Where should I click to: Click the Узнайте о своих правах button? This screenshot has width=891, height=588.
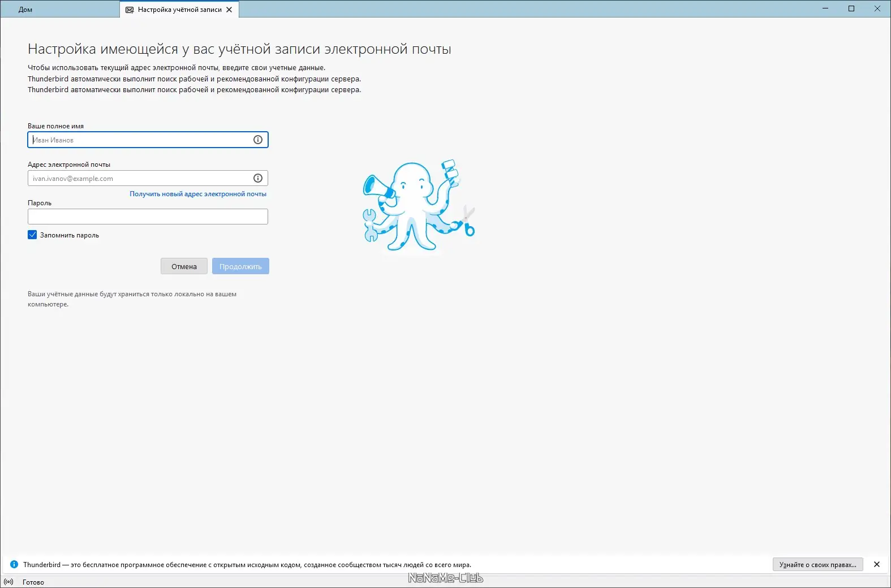coord(817,564)
